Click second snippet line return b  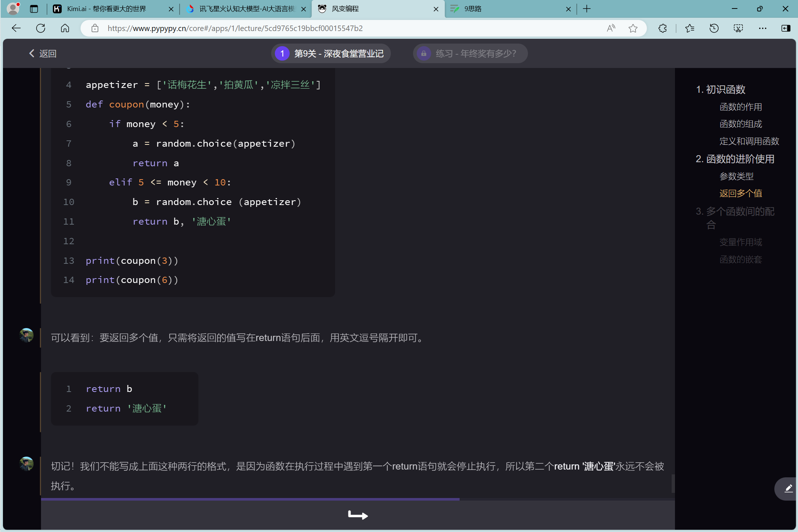tap(109, 389)
